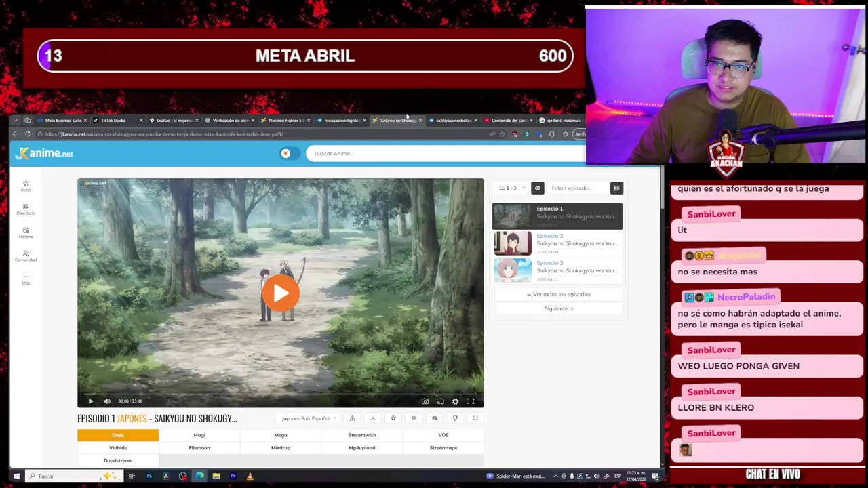
Task: Select the Desu server tab
Action: 118,435
